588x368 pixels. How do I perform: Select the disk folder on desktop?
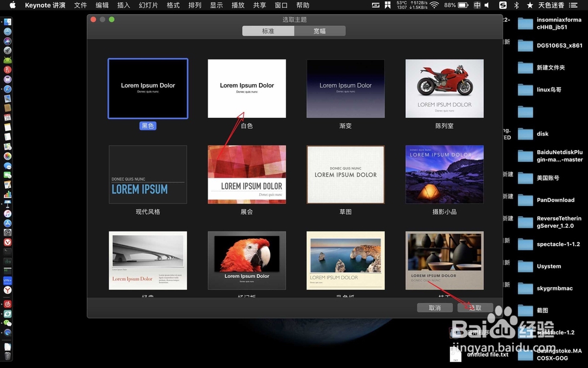pyautogui.click(x=525, y=134)
